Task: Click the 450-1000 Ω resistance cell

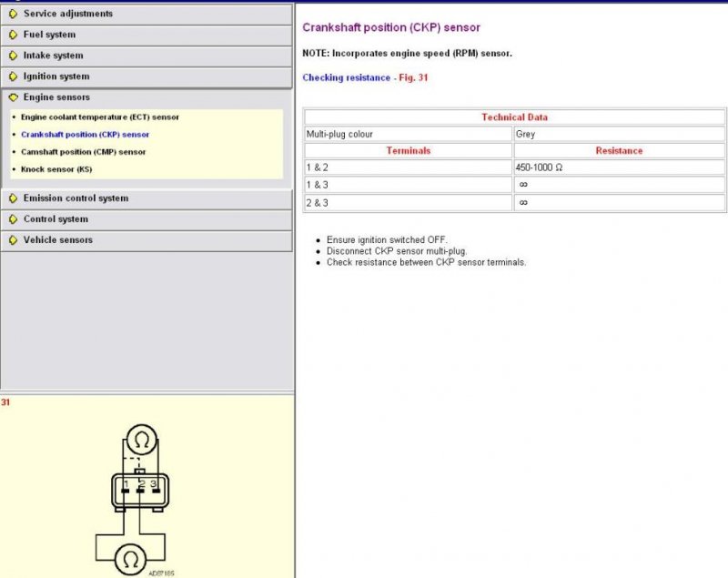Action: [619, 167]
